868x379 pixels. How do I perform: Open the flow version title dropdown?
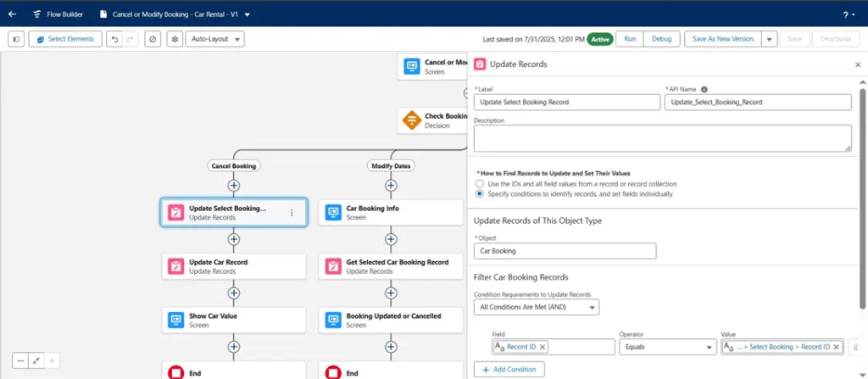click(247, 15)
